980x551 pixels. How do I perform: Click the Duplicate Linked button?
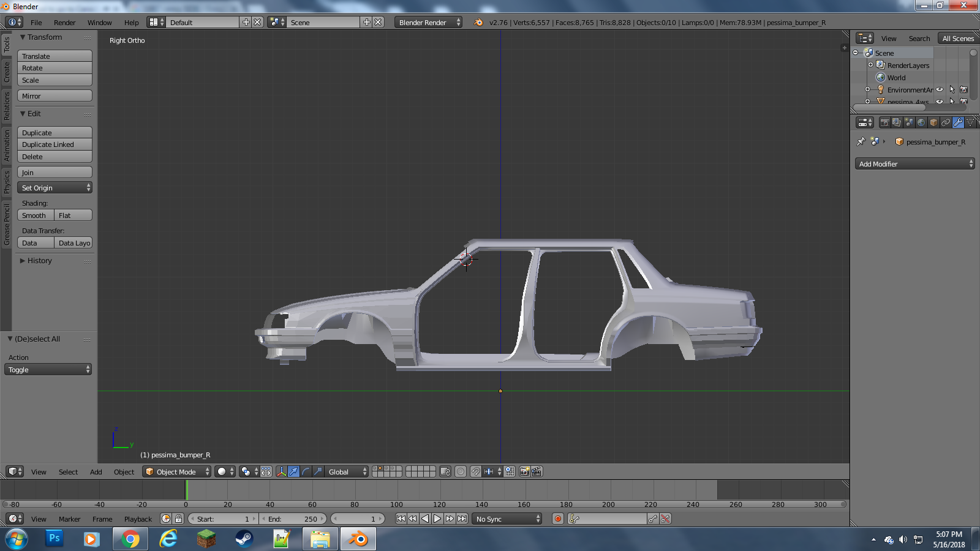point(55,144)
